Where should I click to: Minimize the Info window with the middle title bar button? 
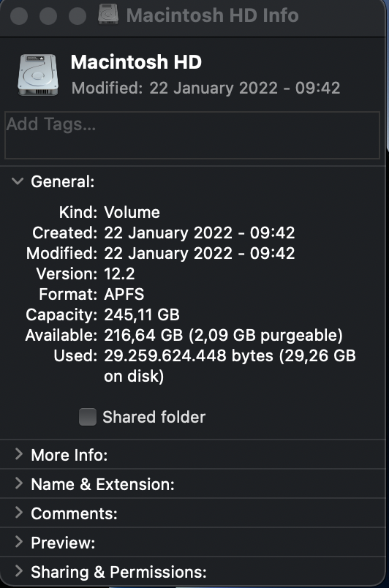[x=48, y=16]
